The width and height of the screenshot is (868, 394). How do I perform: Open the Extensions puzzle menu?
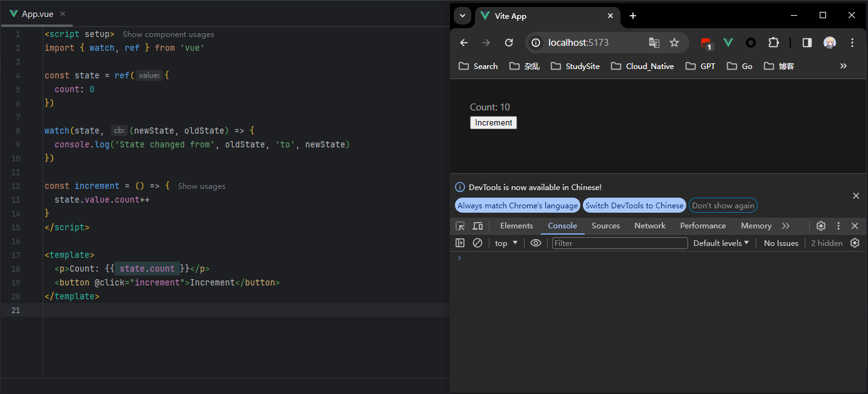tap(773, 43)
